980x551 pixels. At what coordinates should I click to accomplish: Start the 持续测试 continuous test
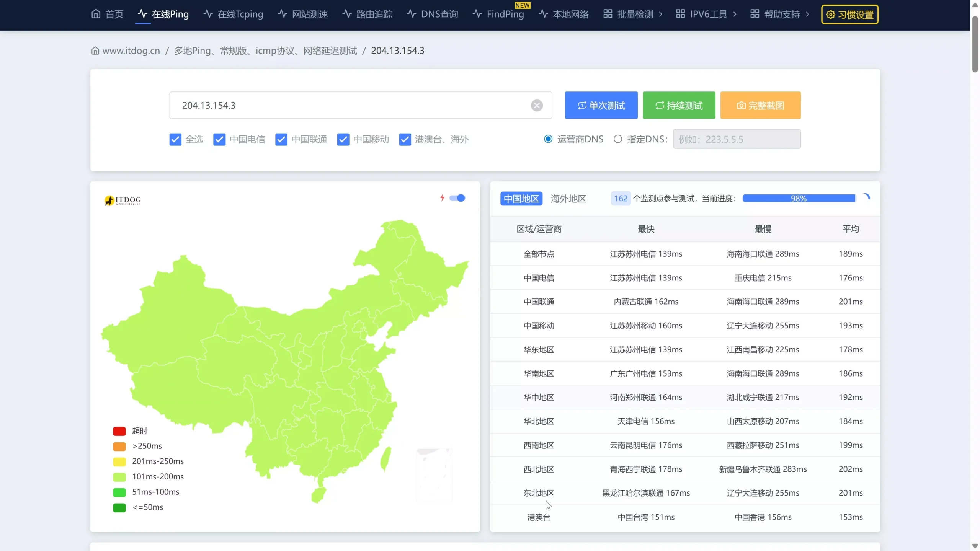click(679, 105)
